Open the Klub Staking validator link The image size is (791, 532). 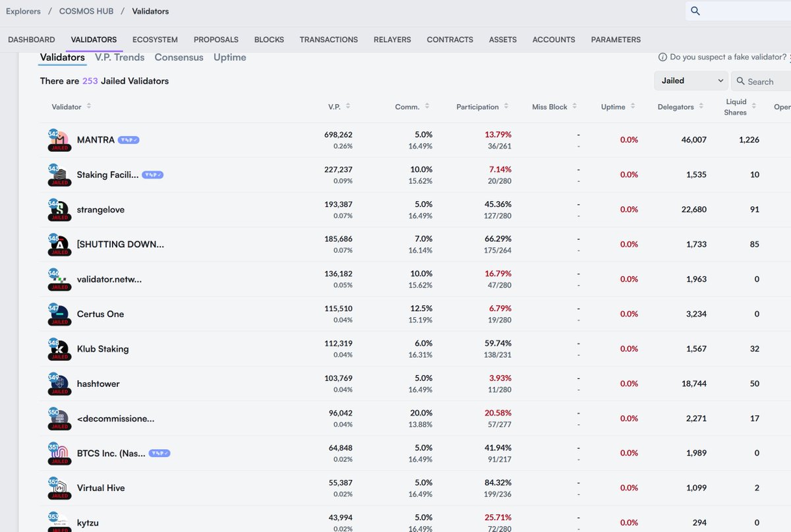click(x=103, y=349)
